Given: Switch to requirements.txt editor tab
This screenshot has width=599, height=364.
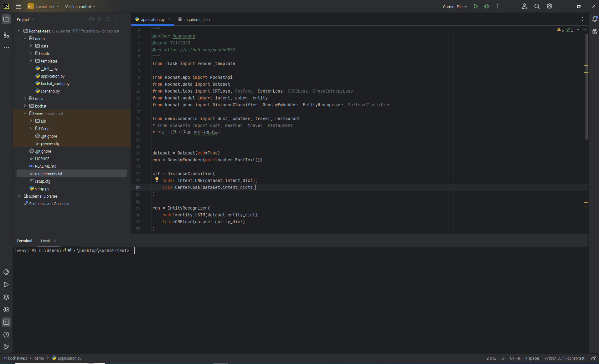Looking at the screenshot, I should [x=195, y=19].
